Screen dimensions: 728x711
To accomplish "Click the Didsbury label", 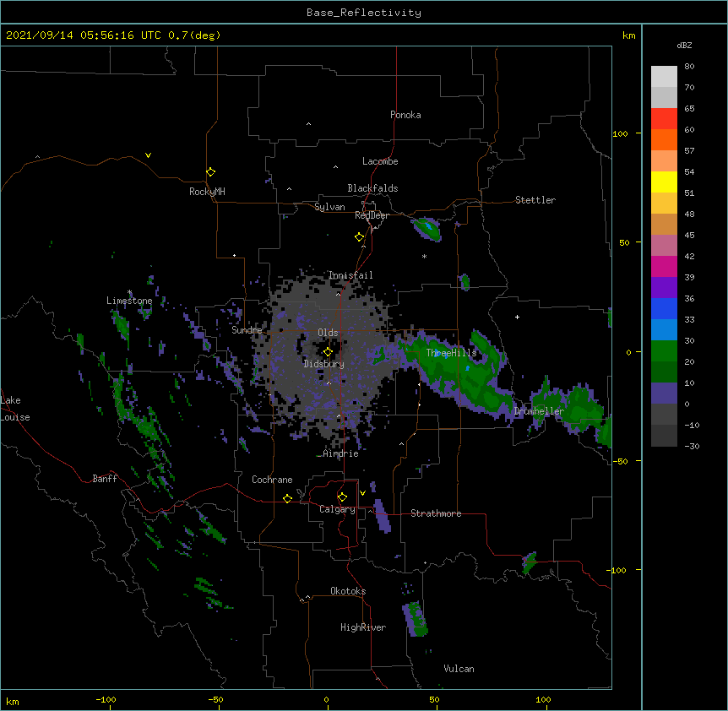I will click(324, 364).
